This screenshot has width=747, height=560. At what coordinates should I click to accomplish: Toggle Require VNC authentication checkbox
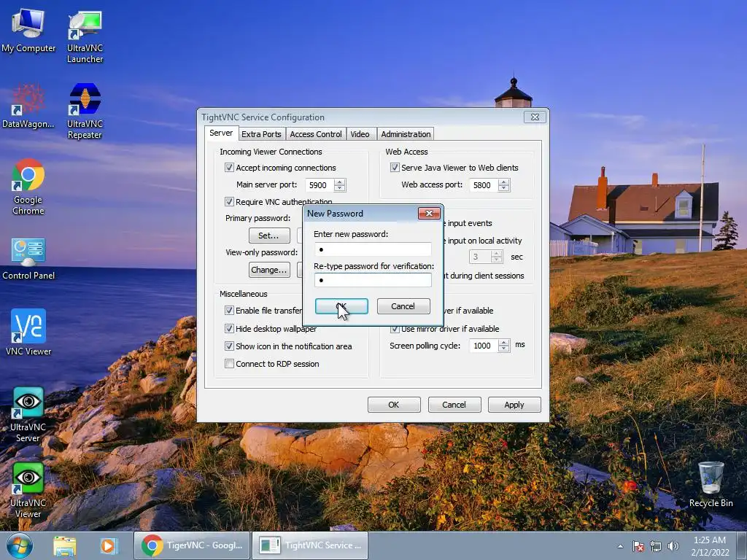(x=229, y=202)
